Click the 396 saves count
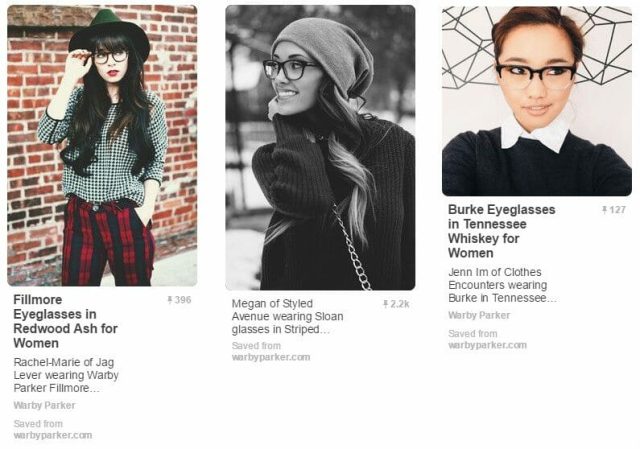640x449 pixels. tap(183, 300)
